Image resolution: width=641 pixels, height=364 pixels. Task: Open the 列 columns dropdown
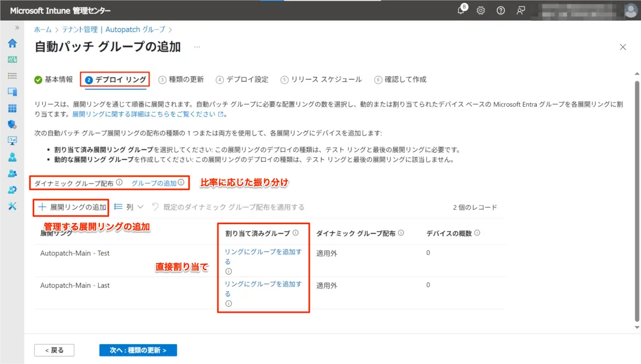point(129,207)
